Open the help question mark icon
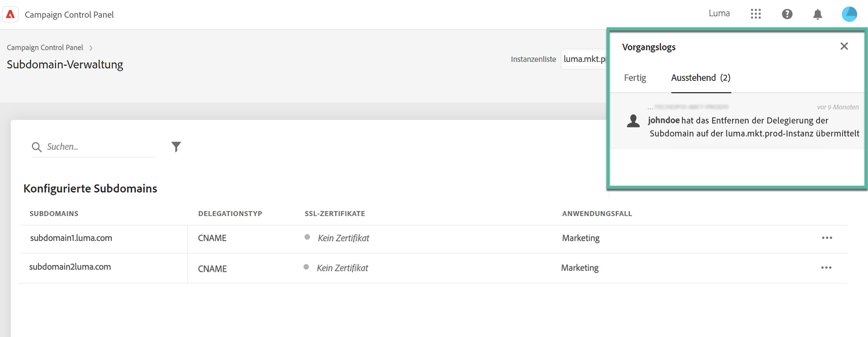The image size is (868, 337). [787, 14]
